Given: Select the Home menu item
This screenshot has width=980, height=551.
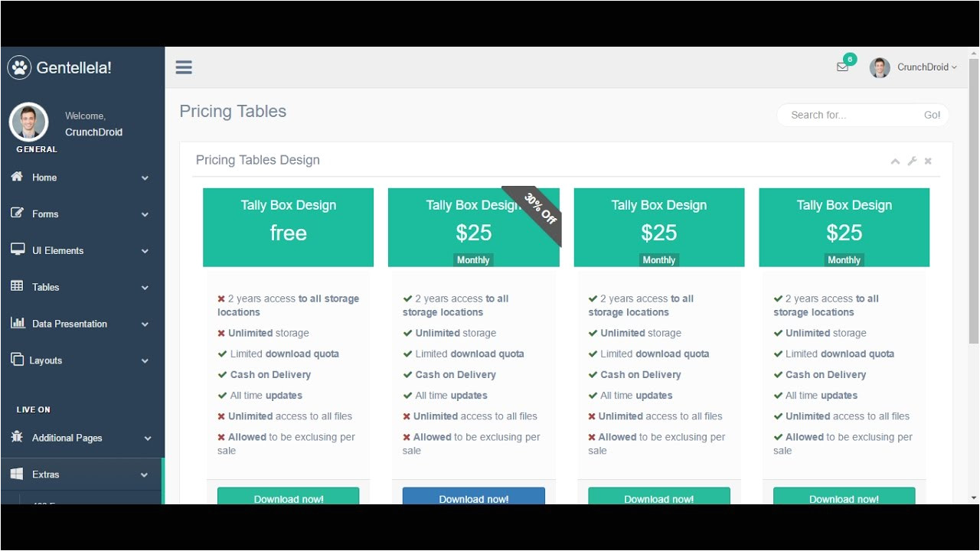Looking at the screenshot, I should point(44,177).
